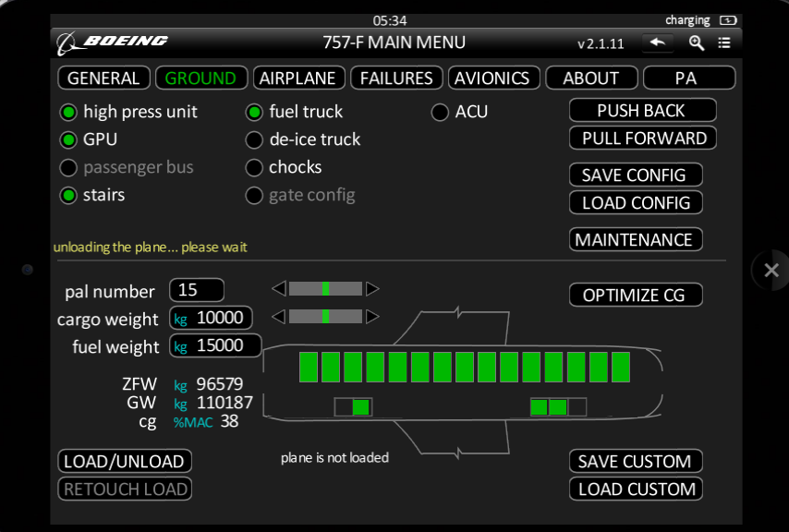This screenshot has height=532, width=789.
Task: Click SAVE CUSTOM button
Action: [636, 461]
